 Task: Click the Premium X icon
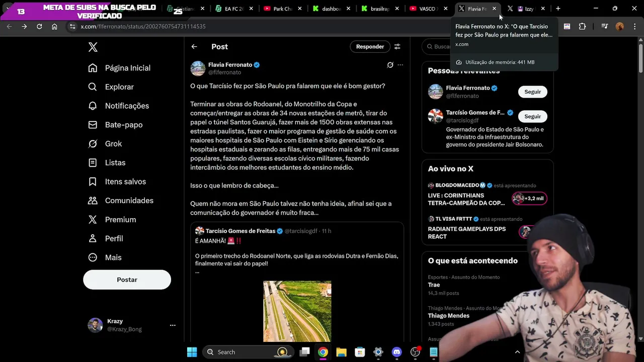point(93,220)
